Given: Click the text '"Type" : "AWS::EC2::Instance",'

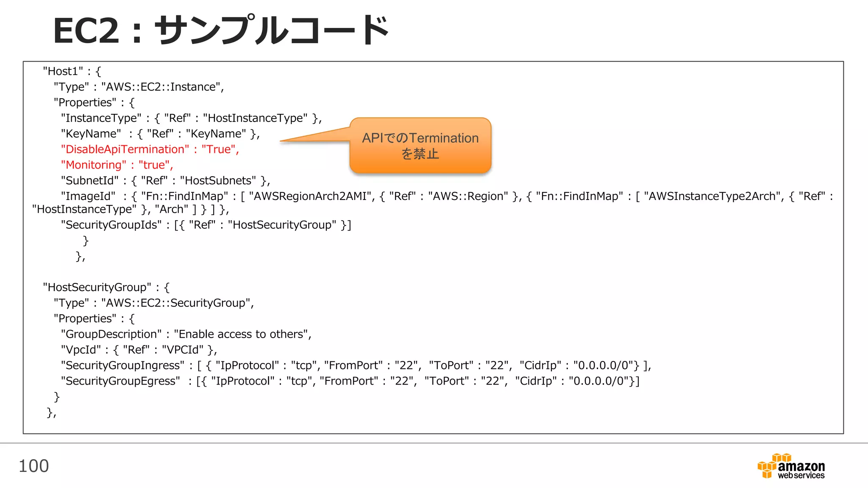Looking at the screenshot, I should point(139,87).
